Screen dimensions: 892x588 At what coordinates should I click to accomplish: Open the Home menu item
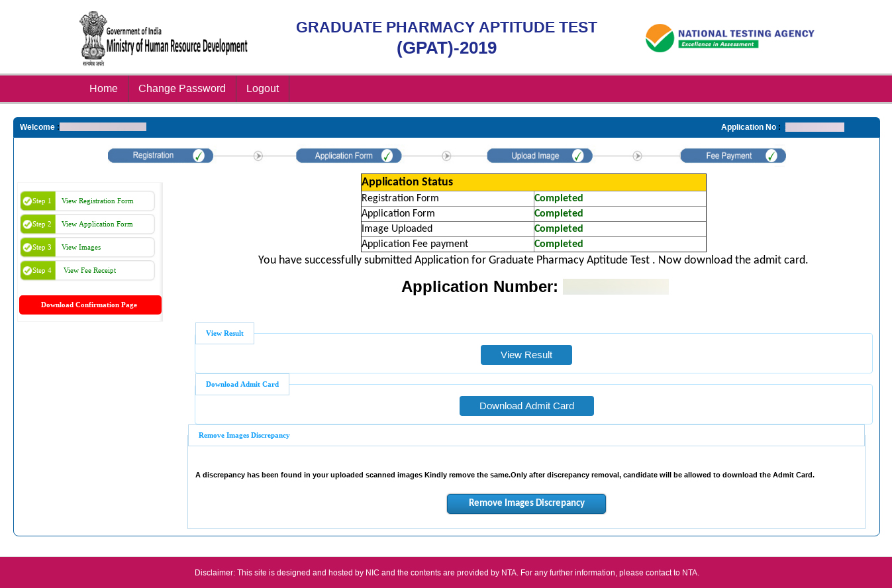coord(103,88)
